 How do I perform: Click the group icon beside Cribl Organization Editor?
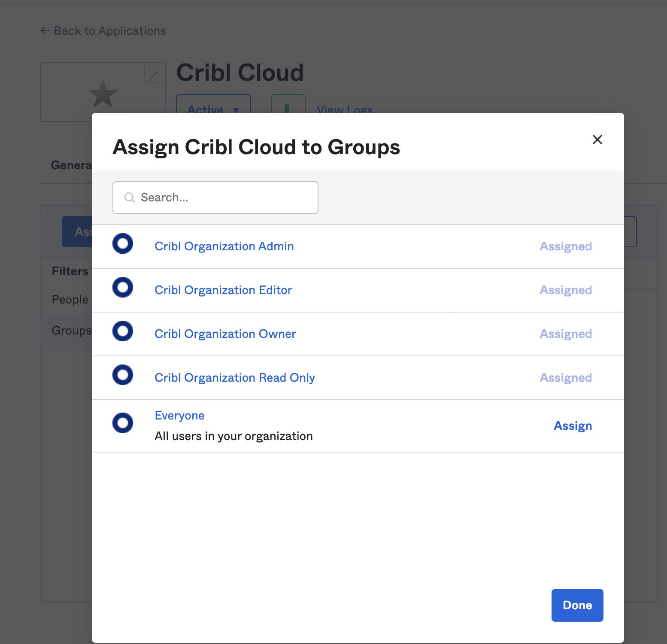(x=123, y=287)
